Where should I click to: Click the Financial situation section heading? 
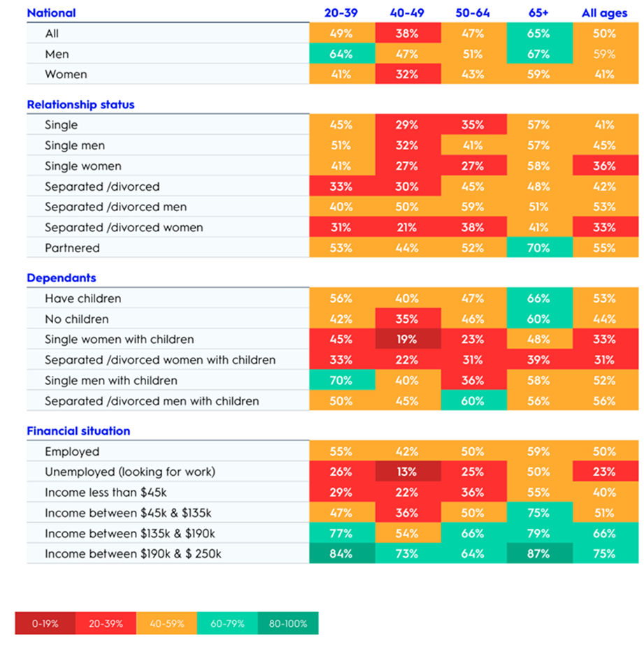tap(78, 431)
